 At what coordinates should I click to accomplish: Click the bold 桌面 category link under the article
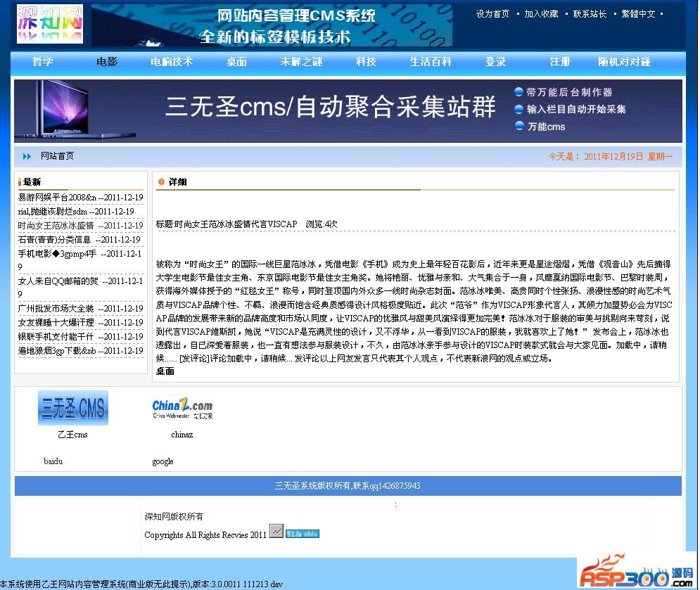(x=165, y=371)
